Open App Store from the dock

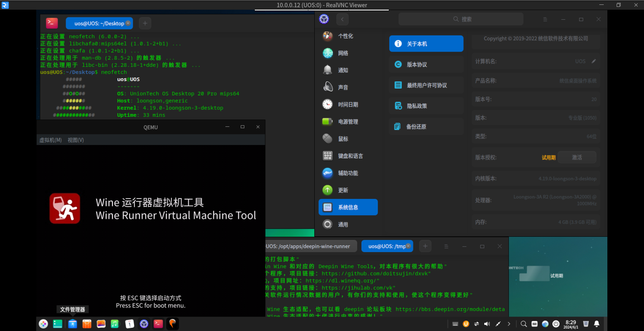click(87, 324)
